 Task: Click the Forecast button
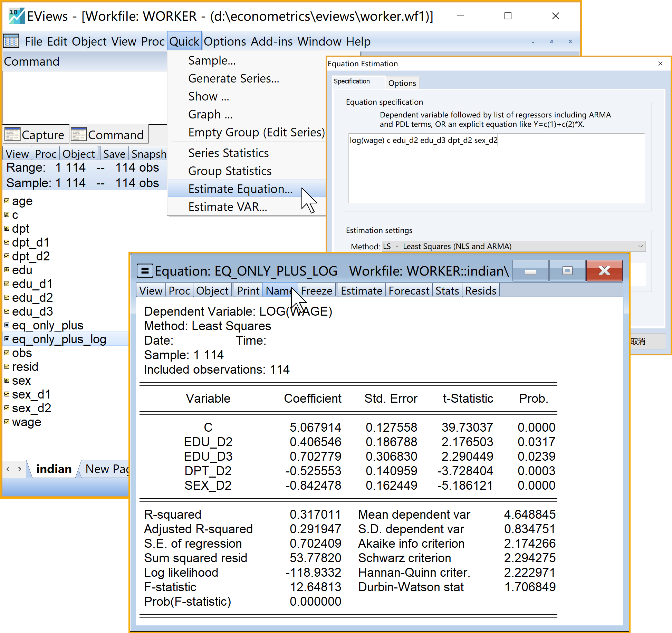pyautogui.click(x=409, y=291)
